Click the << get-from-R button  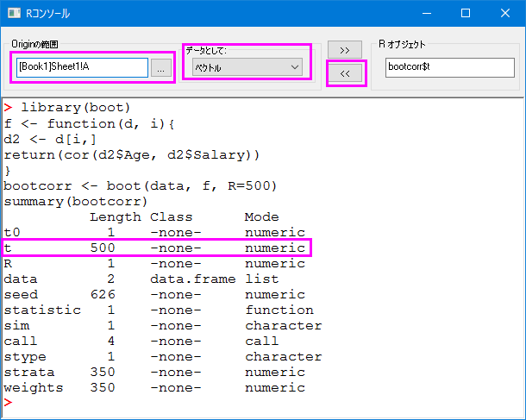[345, 73]
